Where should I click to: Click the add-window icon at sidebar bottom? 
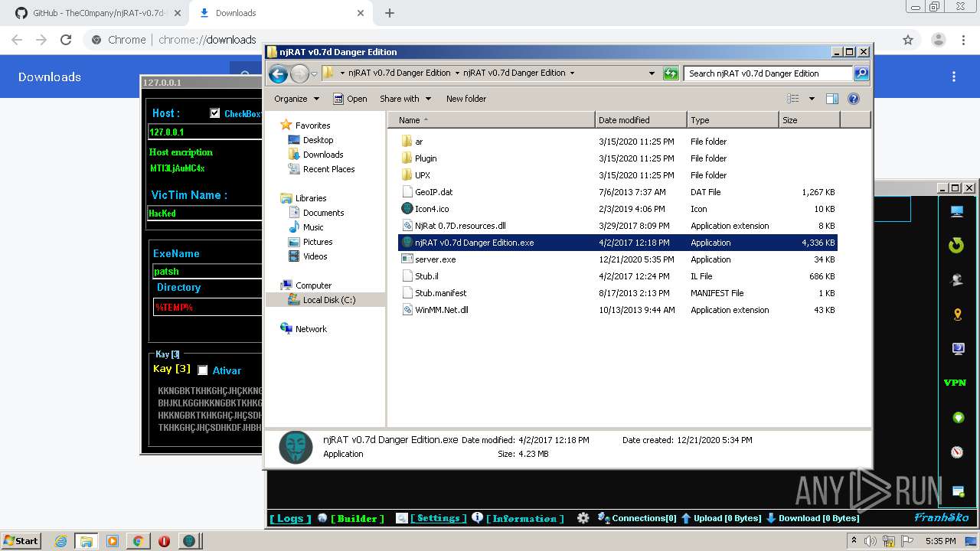pos(958,491)
